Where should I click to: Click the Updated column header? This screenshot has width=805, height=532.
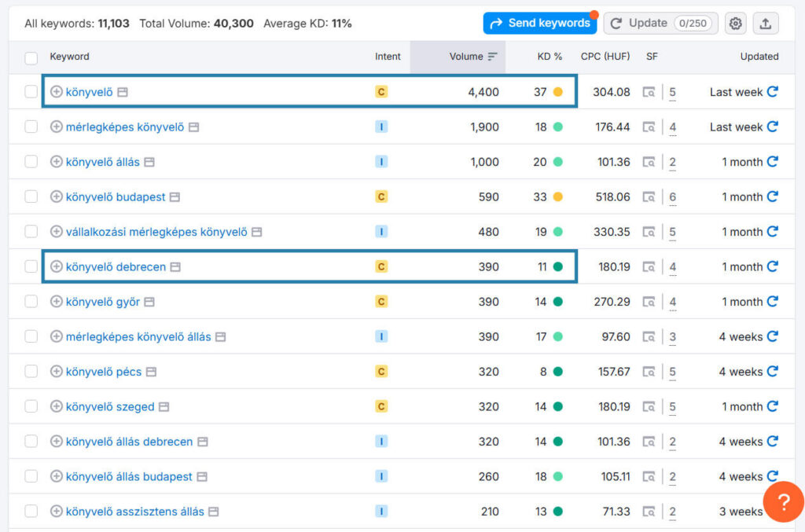point(759,57)
